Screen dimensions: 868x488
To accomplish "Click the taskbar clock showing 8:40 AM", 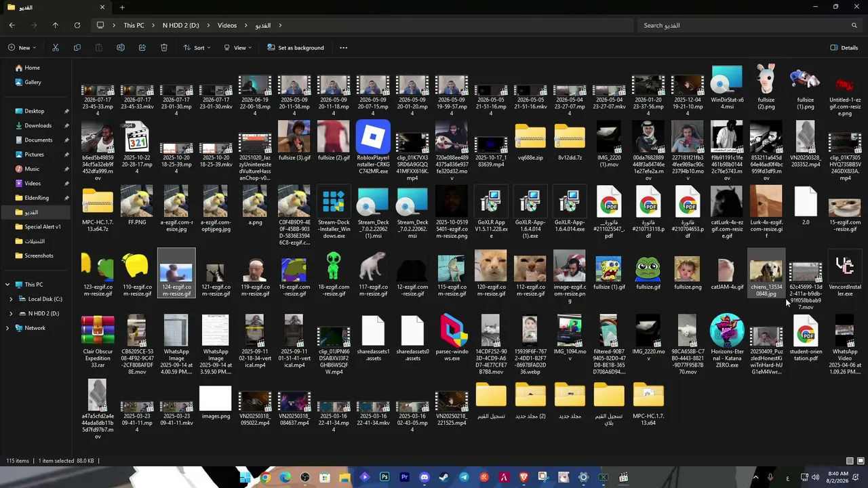I will [x=838, y=477].
